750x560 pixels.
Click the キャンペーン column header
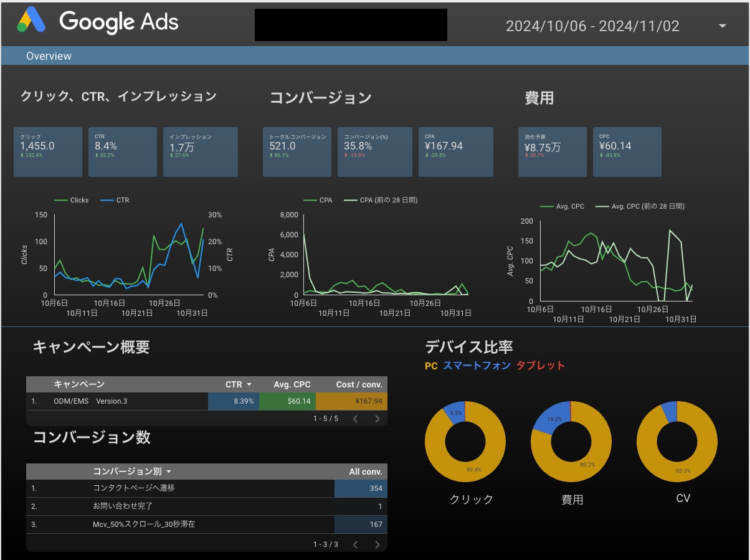click(79, 384)
